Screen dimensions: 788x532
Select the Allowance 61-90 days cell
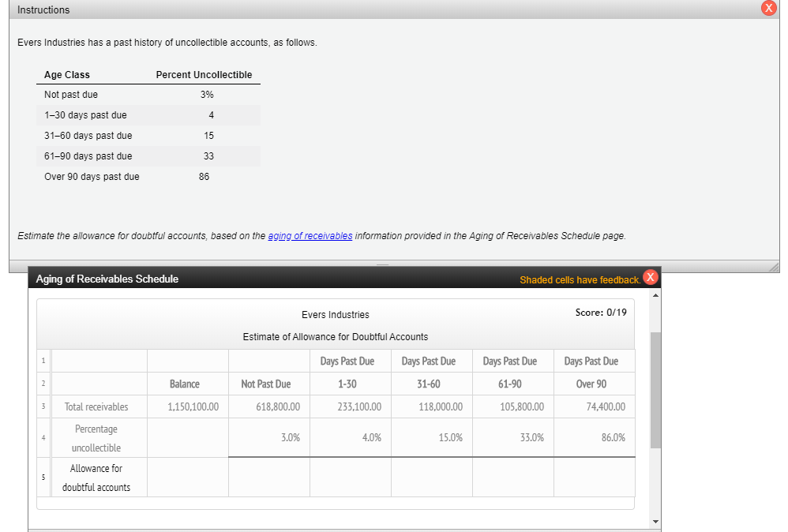[512, 477]
